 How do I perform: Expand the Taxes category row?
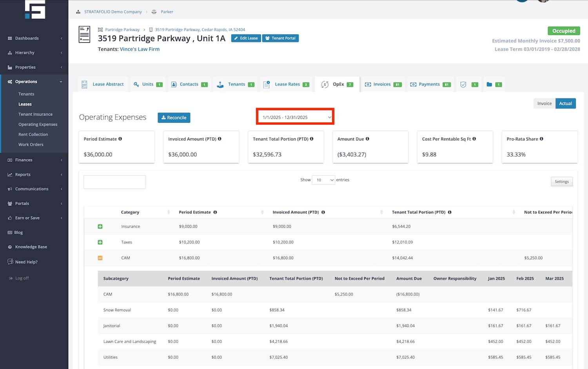[100, 242]
